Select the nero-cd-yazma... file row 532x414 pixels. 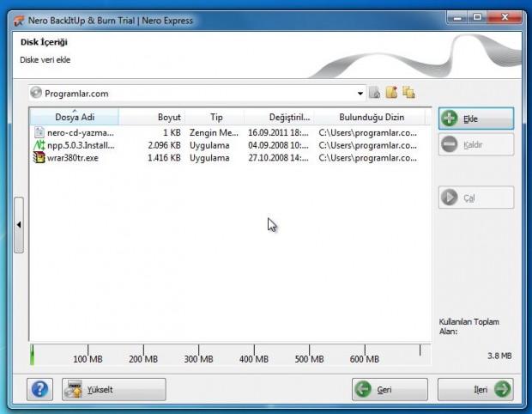point(226,132)
